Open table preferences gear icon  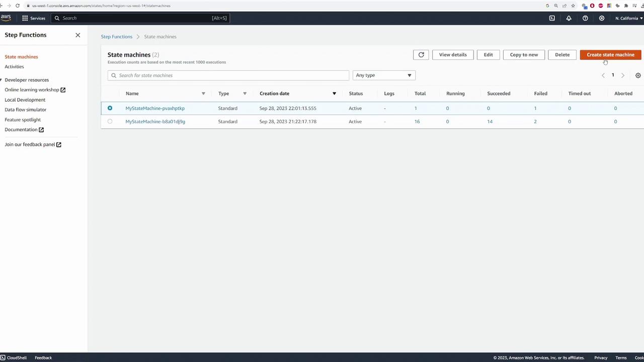(637, 75)
